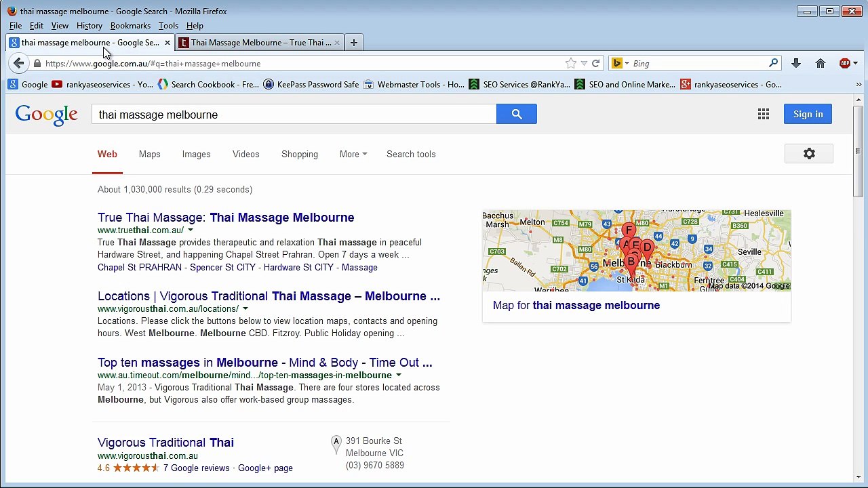Click the Google logo
The width and height of the screenshot is (868, 488).
47,115
